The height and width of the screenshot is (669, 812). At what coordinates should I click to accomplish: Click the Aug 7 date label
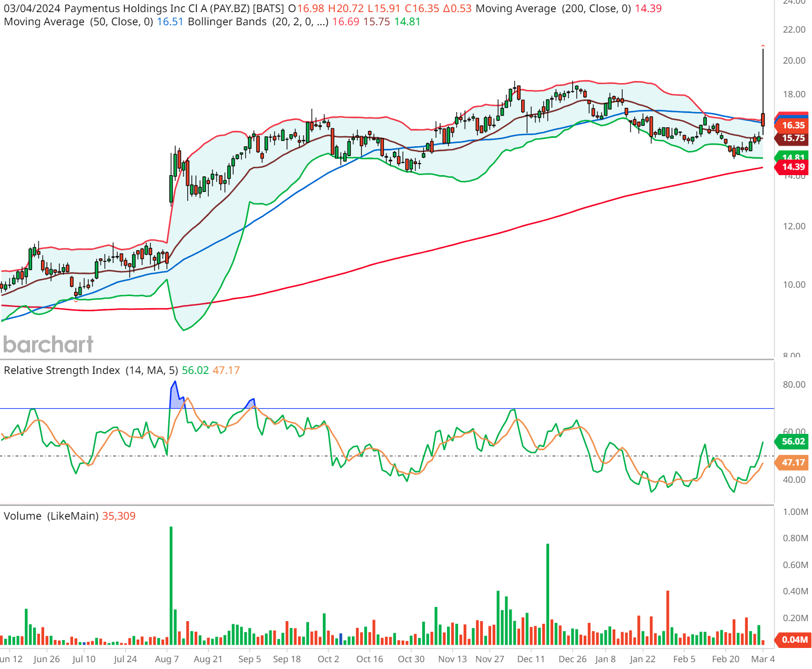tap(167, 659)
